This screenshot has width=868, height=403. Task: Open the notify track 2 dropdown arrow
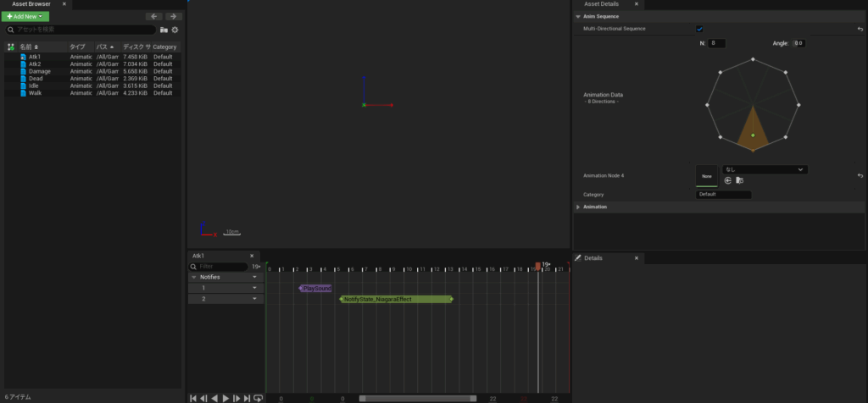(x=254, y=299)
